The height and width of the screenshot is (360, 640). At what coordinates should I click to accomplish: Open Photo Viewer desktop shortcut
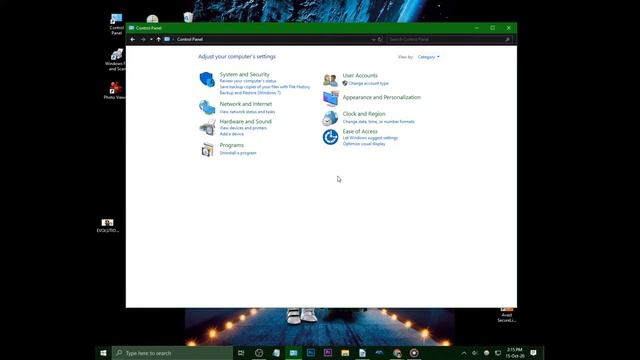pyautogui.click(x=115, y=90)
